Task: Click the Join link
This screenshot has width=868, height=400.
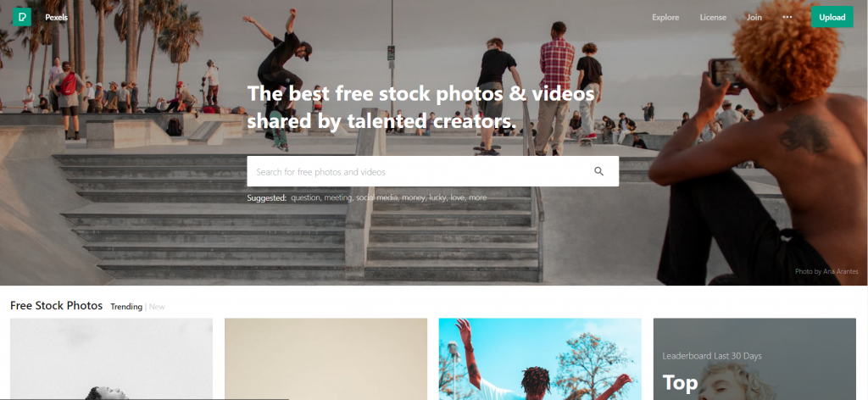Action: (754, 17)
